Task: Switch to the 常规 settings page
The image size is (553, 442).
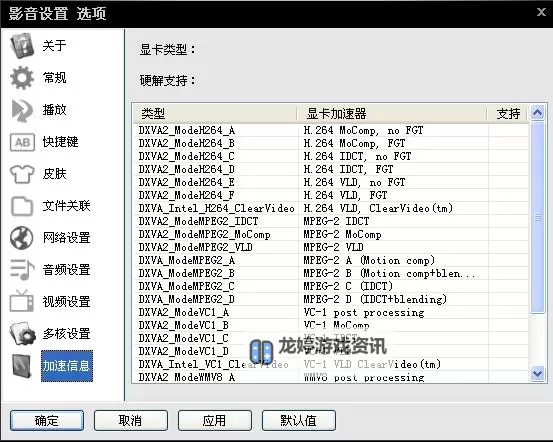Action: coord(54,78)
